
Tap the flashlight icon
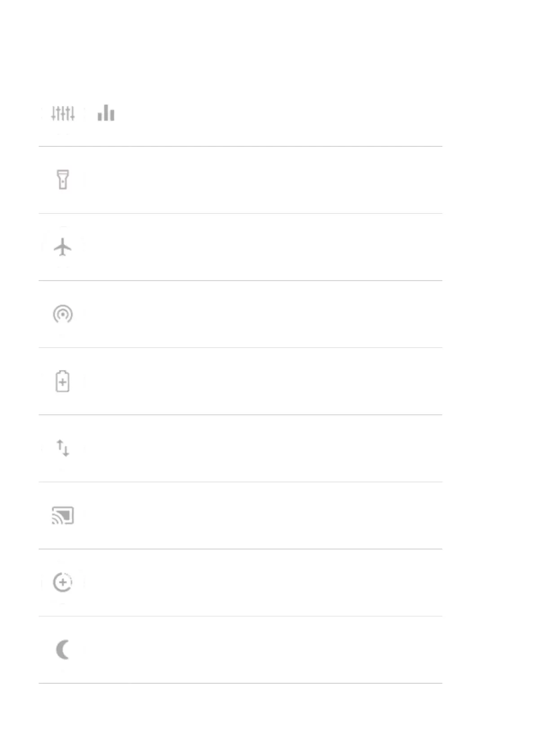tap(63, 180)
